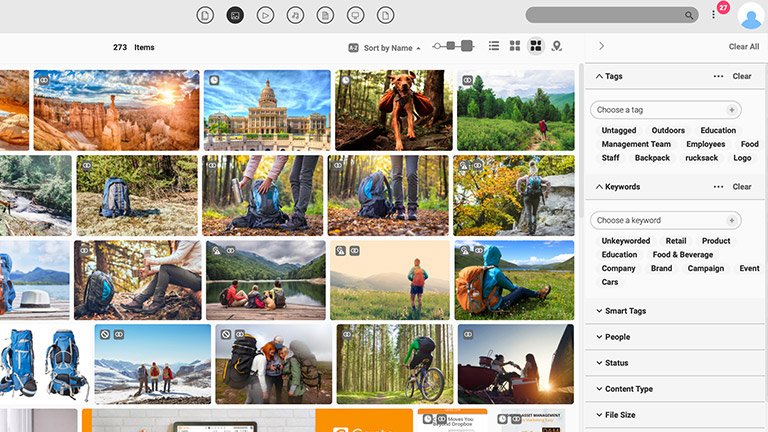Collapse the Tags section

pos(599,76)
